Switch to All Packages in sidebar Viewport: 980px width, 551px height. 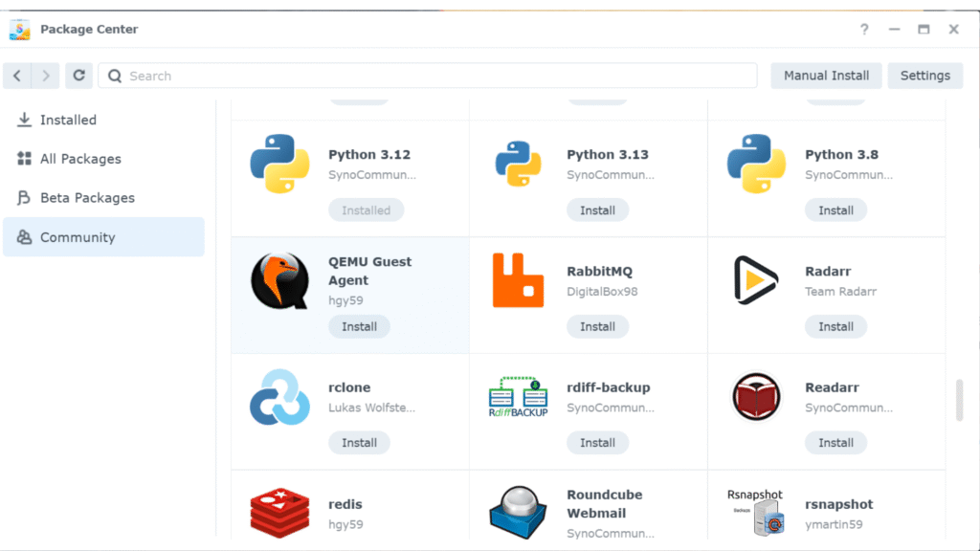click(x=80, y=159)
